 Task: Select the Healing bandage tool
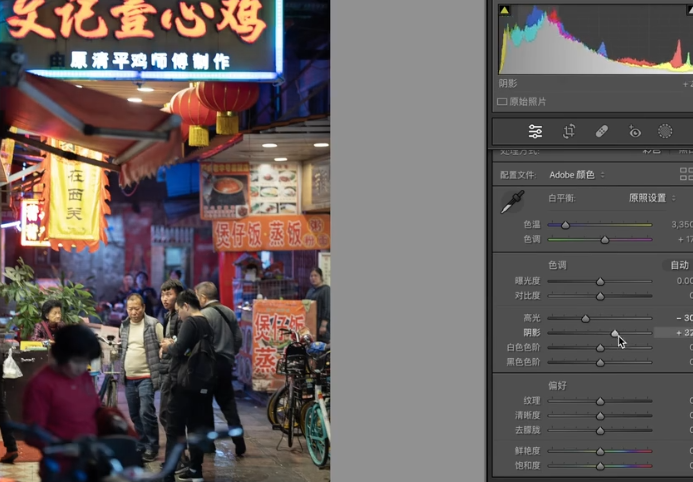pos(602,131)
